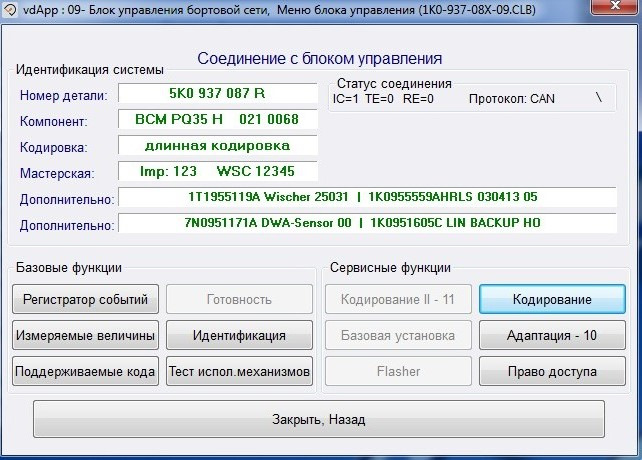
Task: Click Право доступа access button
Action: [x=552, y=371]
